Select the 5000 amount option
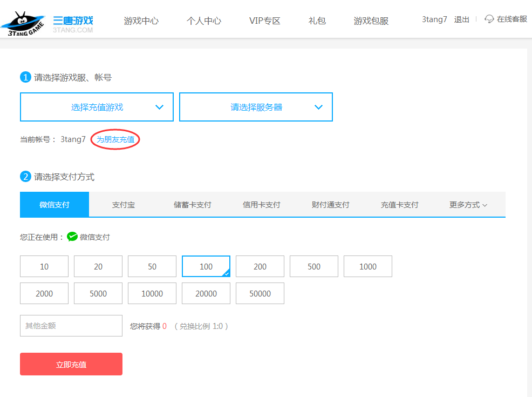This screenshot has width=532, height=397. 98,293
